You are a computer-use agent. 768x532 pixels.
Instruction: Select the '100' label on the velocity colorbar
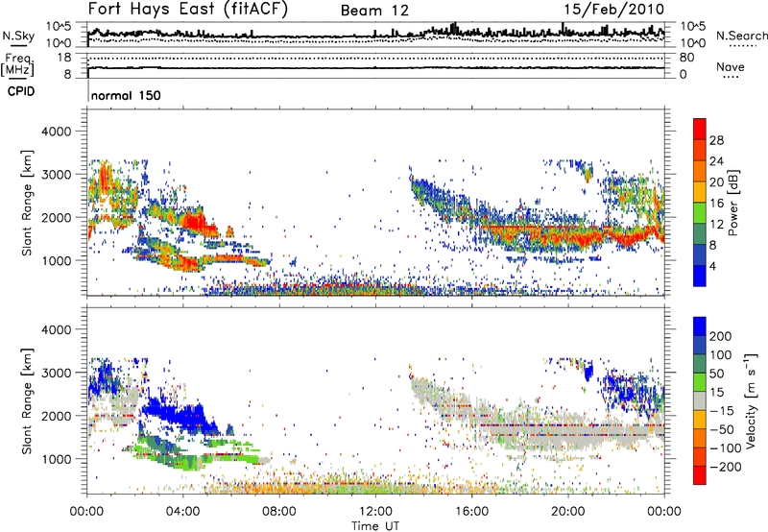[721, 354]
